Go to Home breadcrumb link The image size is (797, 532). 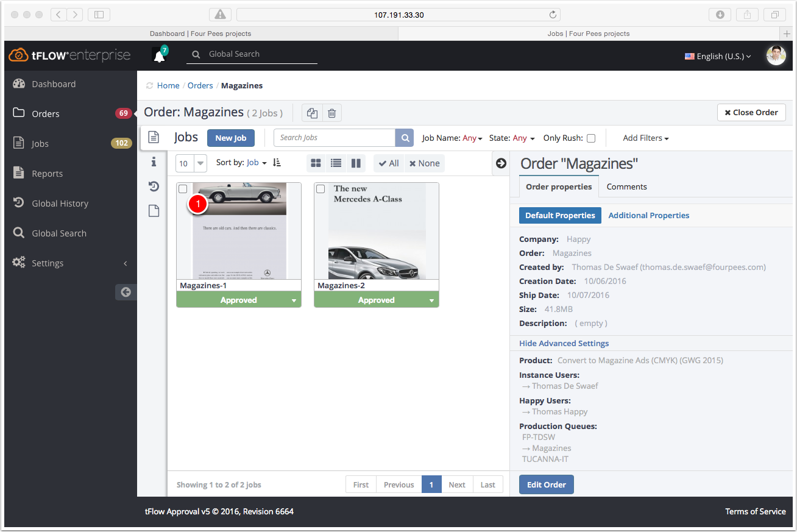[168, 86]
